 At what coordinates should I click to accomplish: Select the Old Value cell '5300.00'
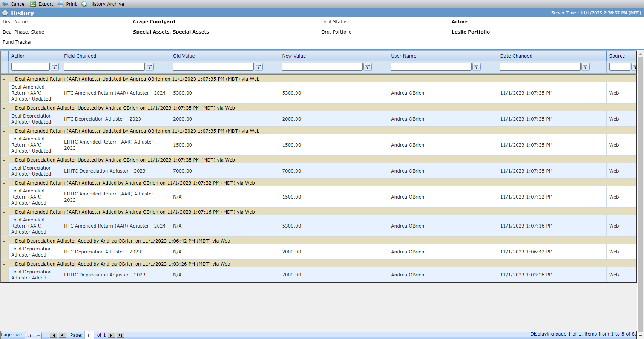224,93
